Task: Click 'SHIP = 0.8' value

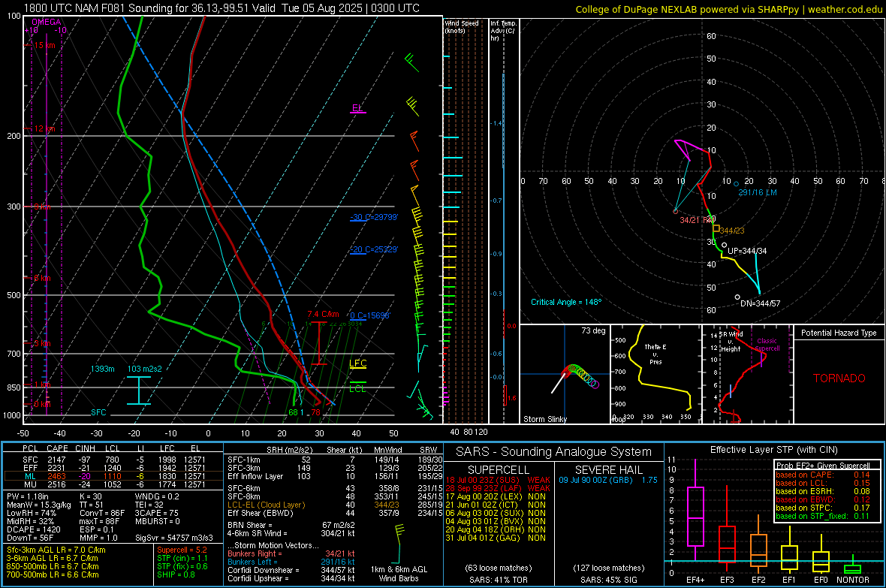Action: pyautogui.click(x=175, y=574)
